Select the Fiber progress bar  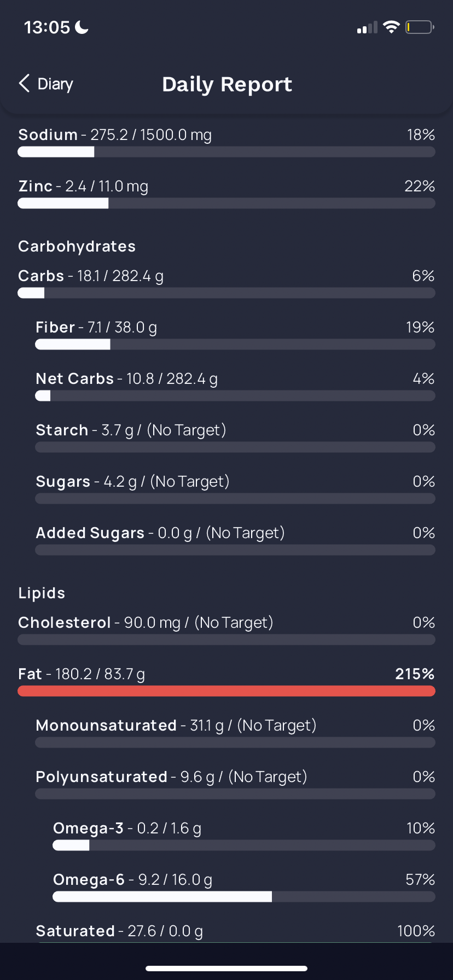(x=235, y=344)
